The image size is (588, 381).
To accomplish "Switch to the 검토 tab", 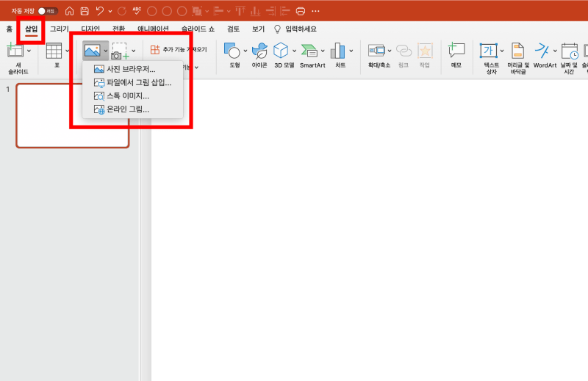I will 233,29.
